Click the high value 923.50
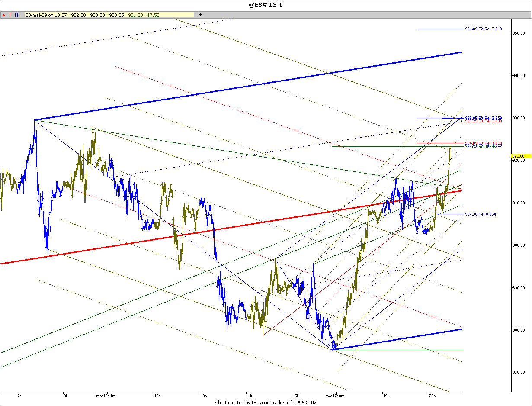 pyautogui.click(x=97, y=15)
